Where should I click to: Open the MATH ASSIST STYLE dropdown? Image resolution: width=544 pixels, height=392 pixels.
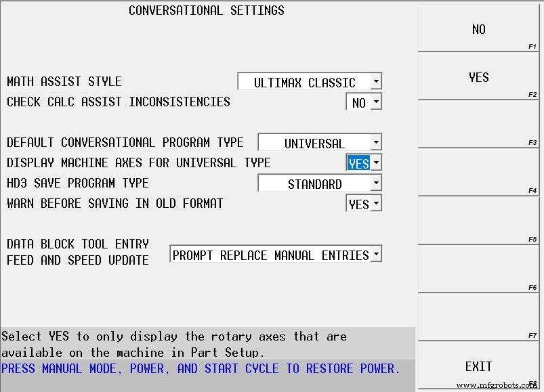pos(376,81)
